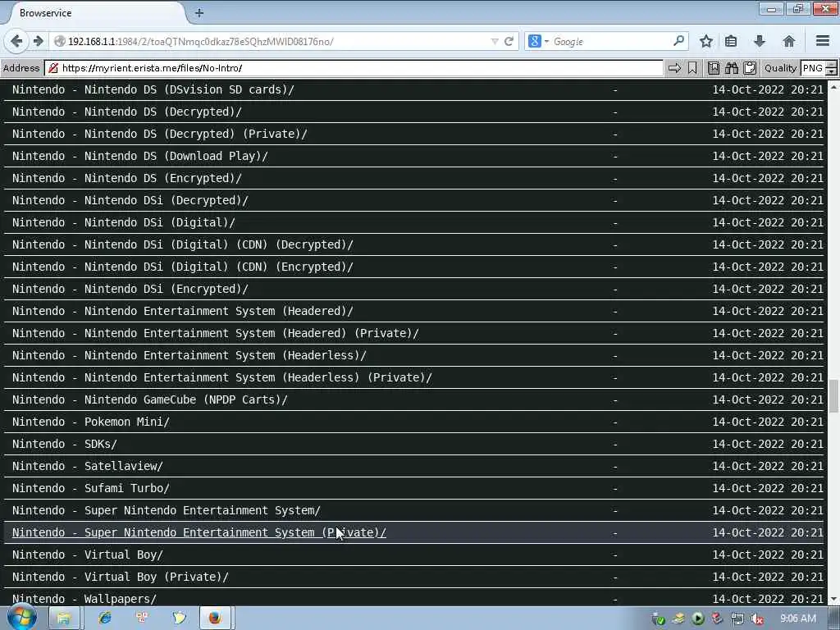Open the Quality PNG selector
This screenshot has width=840, height=630.
point(819,68)
